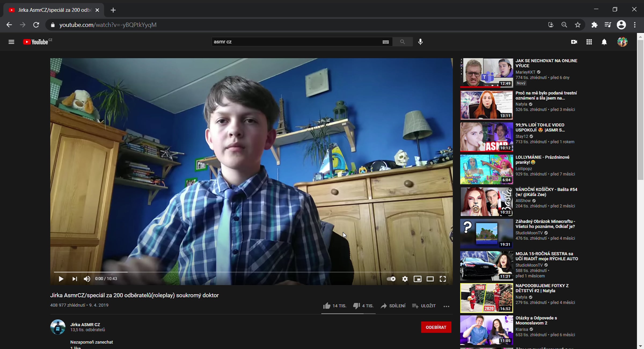Open the three-dot more actions menu below the video

coord(446,306)
